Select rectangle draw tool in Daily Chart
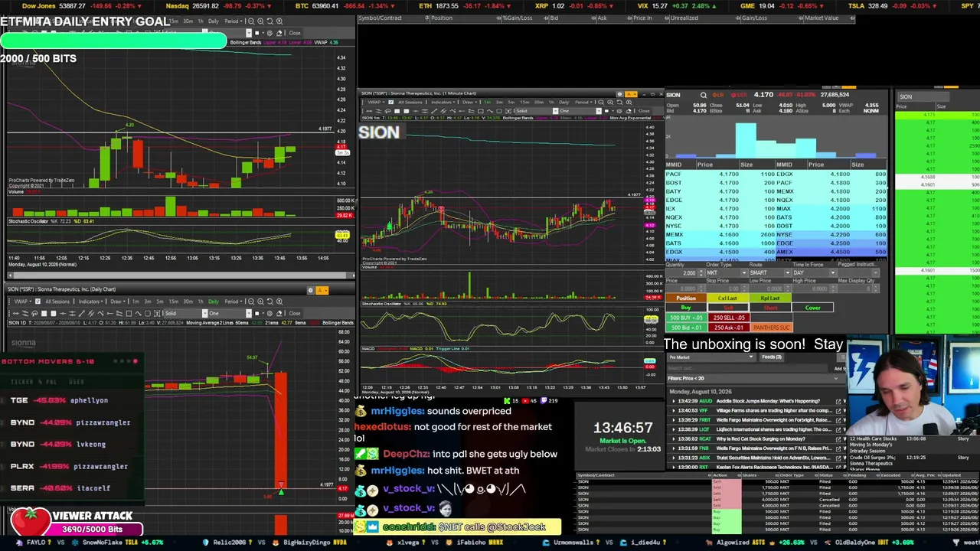The image size is (980, 551). [129, 313]
